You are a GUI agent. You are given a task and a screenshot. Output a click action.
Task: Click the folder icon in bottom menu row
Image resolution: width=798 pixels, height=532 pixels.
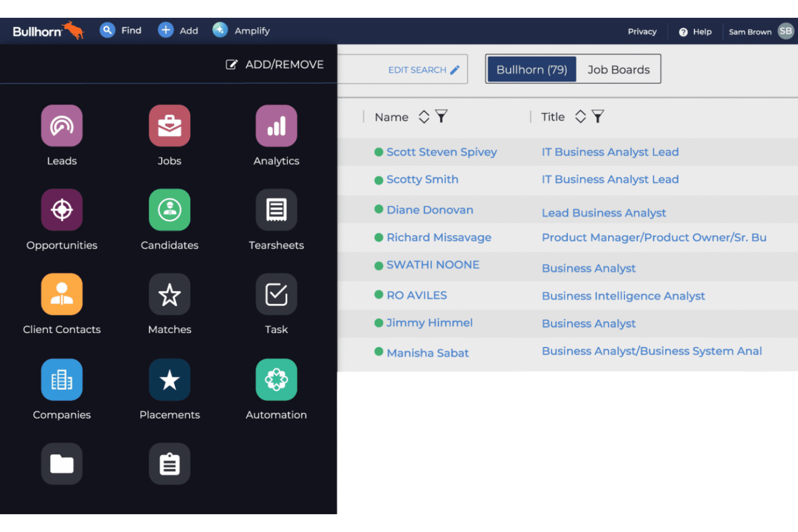pyautogui.click(x=62, y=464)
